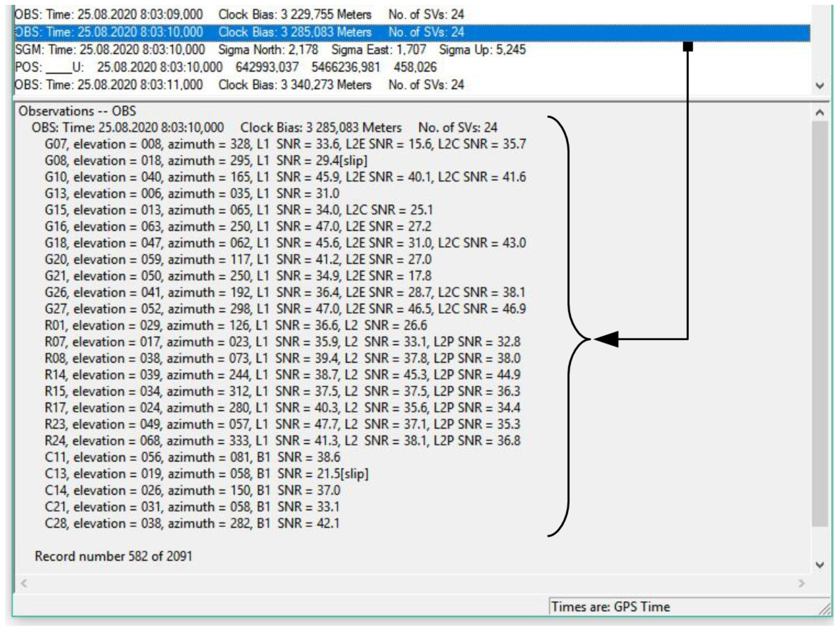Click OBS detail header with Clock Bias 3 285,083

point(264,128)
